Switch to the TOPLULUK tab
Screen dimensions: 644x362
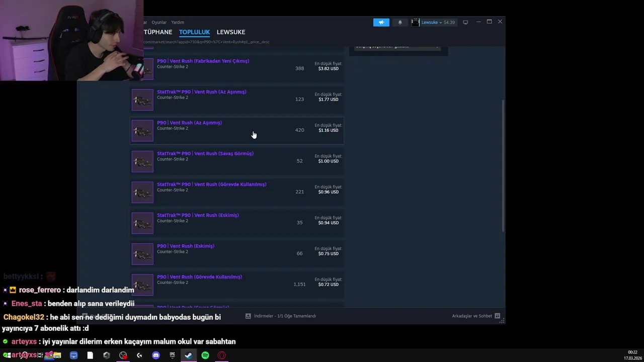click(x=194, y=32)
